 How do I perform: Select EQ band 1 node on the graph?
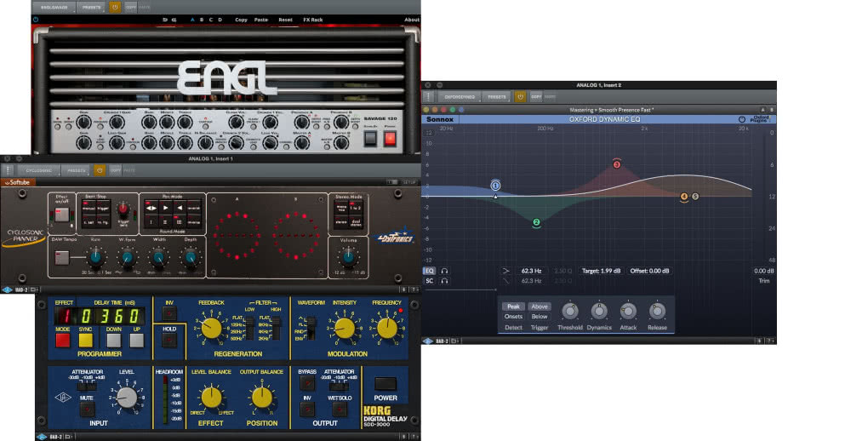(495, 186)
